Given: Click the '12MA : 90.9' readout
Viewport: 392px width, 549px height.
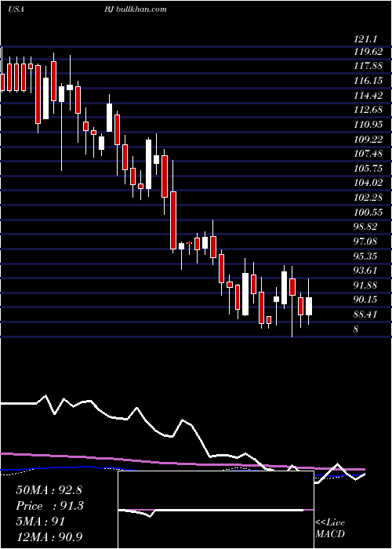Looking at the screenshot, I should 49,537.
